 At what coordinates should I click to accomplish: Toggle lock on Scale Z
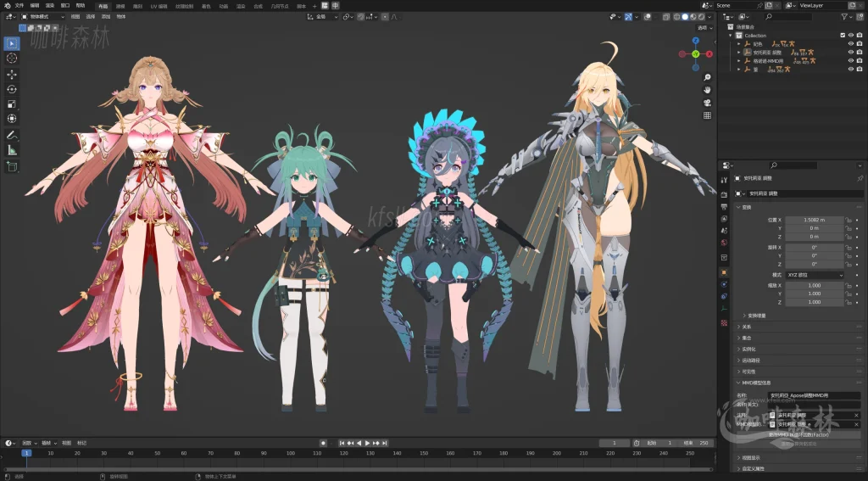point(849,302)
